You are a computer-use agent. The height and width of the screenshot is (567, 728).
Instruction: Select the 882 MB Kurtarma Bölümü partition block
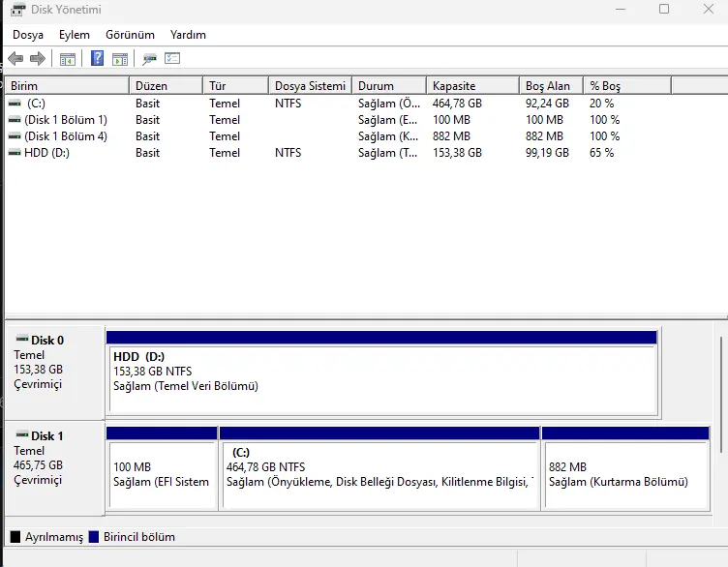point(625,468)
